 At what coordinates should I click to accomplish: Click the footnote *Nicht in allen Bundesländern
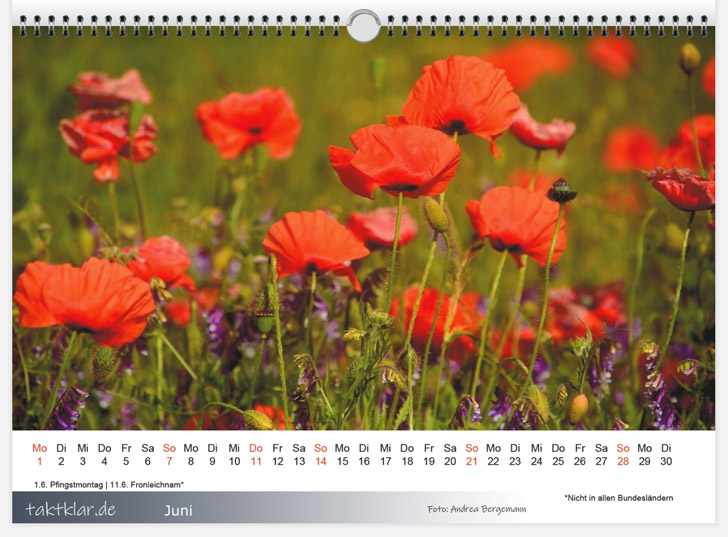pyautogui.click(x=619, y=498)
